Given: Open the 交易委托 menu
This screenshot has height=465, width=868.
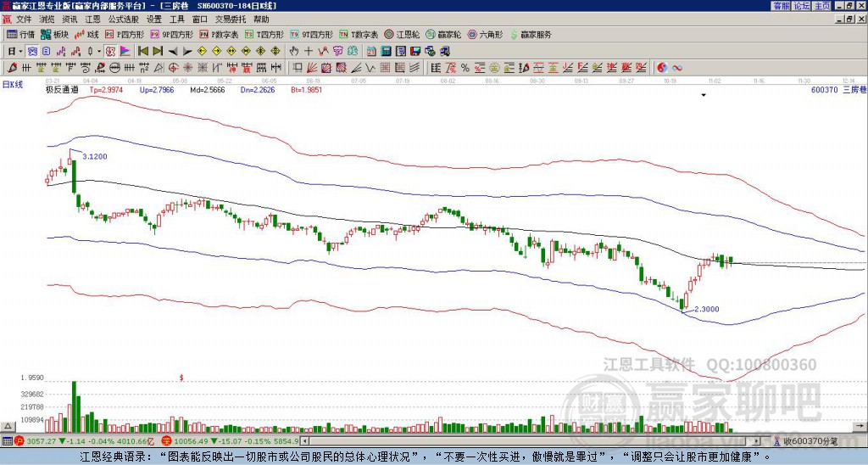Looking at the screenshot, I should point(231,20).
